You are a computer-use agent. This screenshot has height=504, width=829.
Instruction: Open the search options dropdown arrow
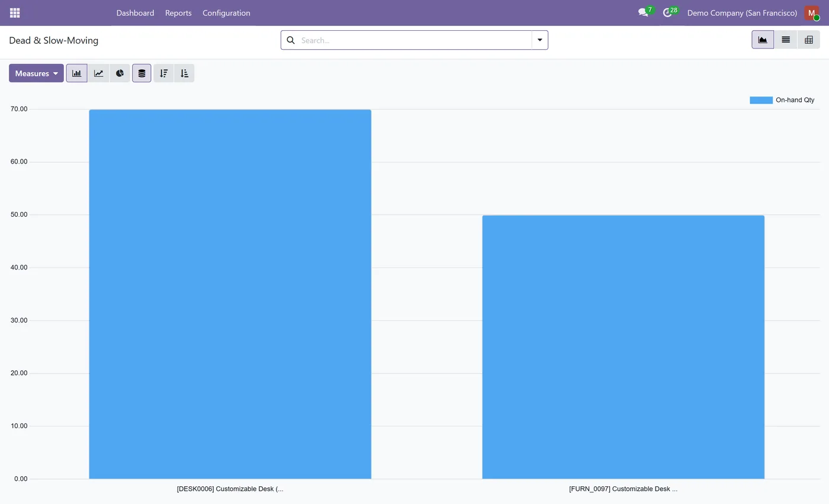540,40
